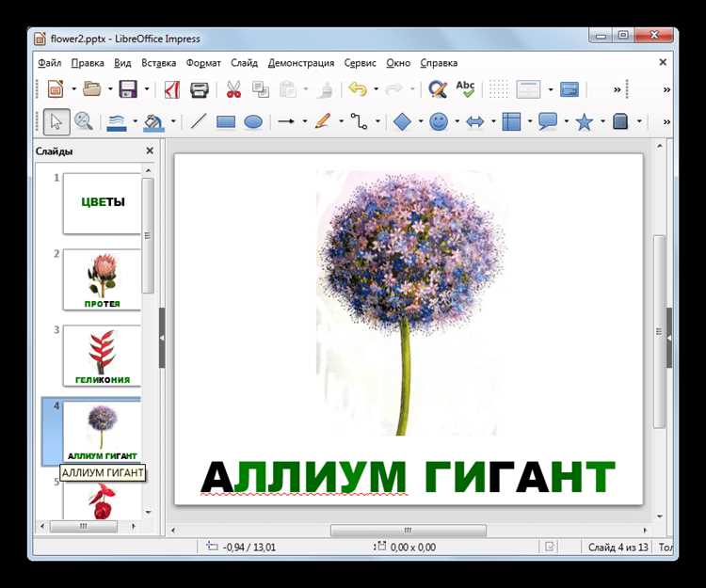Select the line with arrow tool

286,121
